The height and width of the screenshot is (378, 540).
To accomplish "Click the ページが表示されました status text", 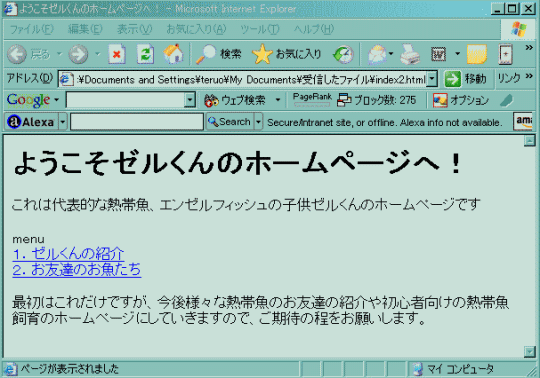I will [x=70, y=369].
